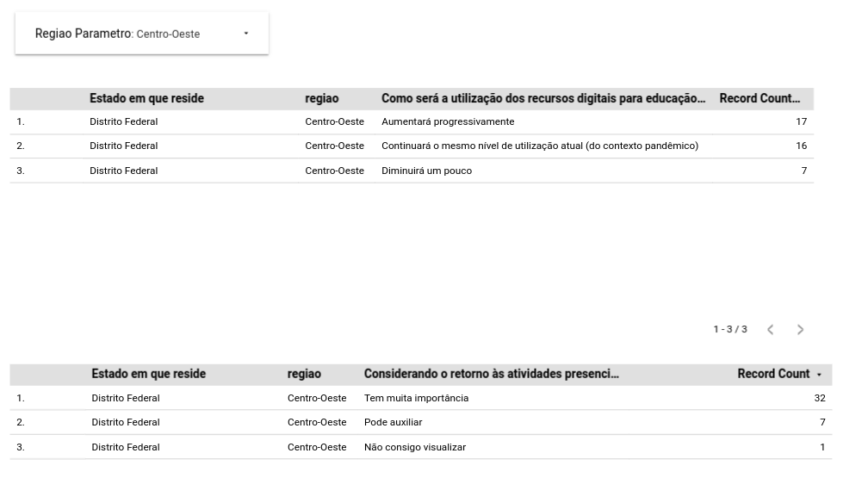
Task: Click the sort arrow beside Record Count
Action: pos(819,375)
